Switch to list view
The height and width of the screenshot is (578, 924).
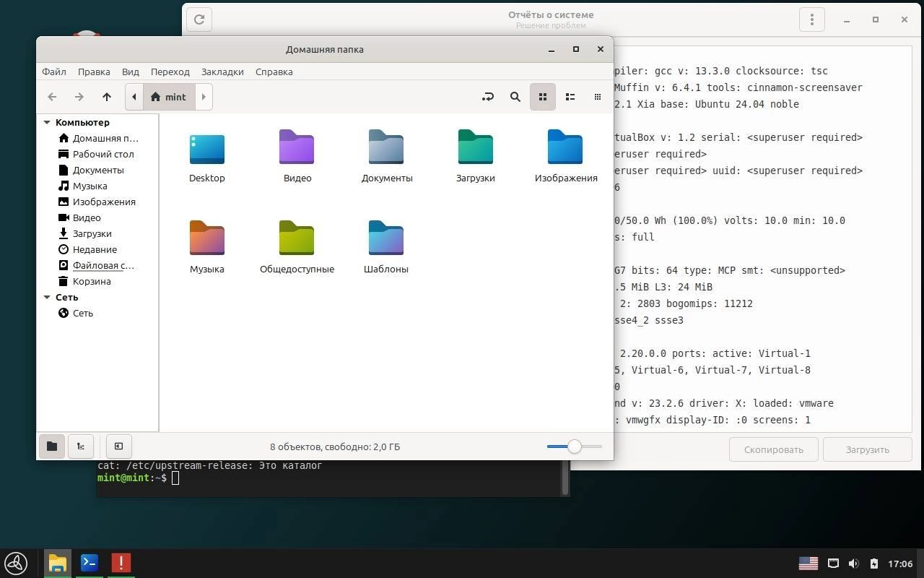pyautogui.click(x=570, y=97)
